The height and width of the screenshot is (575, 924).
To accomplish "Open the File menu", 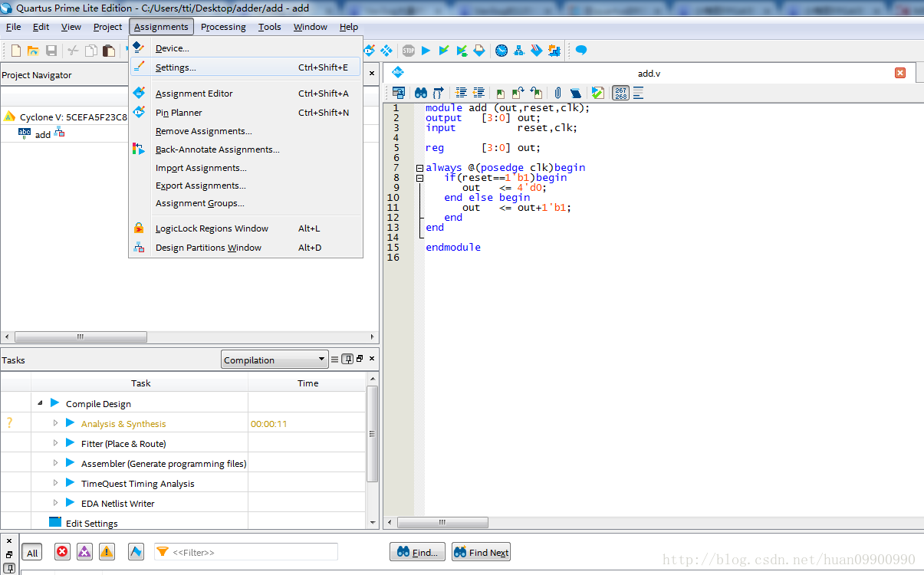I will tap(14, 27).
